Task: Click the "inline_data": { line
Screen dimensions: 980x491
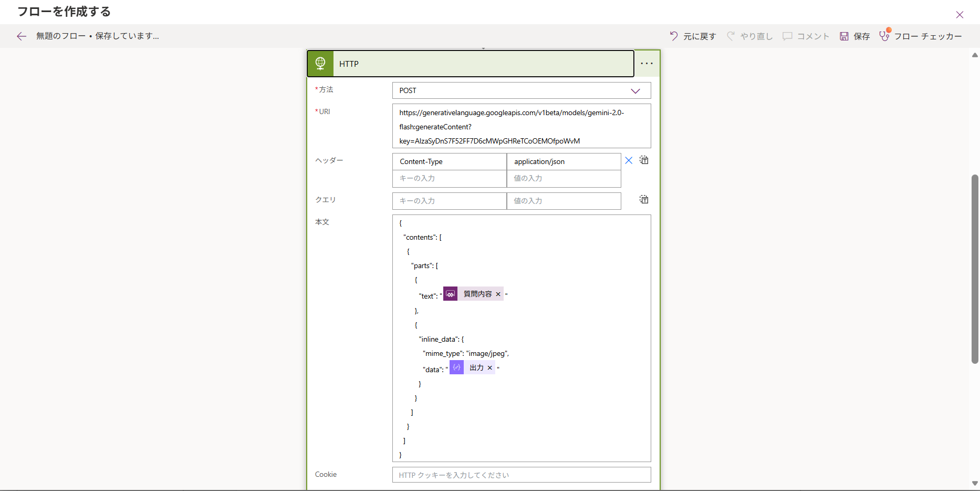Action: tap(441, 340)
